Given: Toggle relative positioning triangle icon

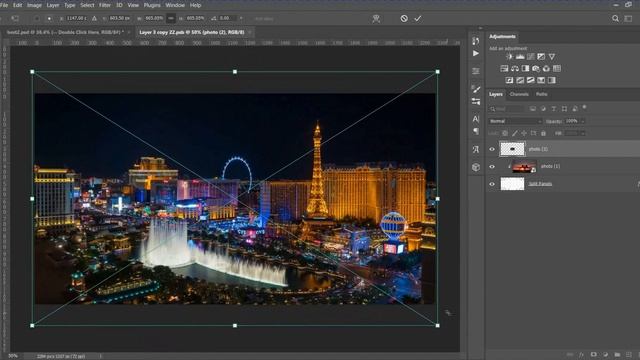Looking at the screenshot, I should pyautogui.click(x=94, y=18).
